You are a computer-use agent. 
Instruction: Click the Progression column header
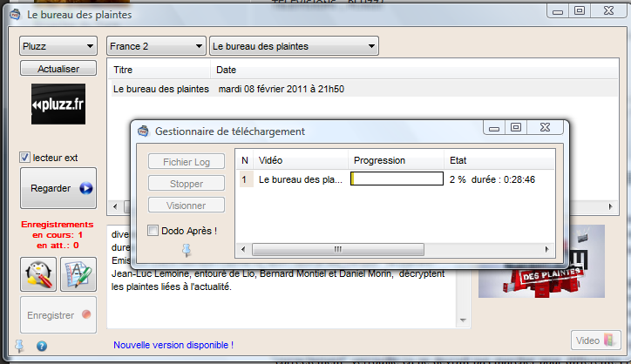(x=396, y=160)
